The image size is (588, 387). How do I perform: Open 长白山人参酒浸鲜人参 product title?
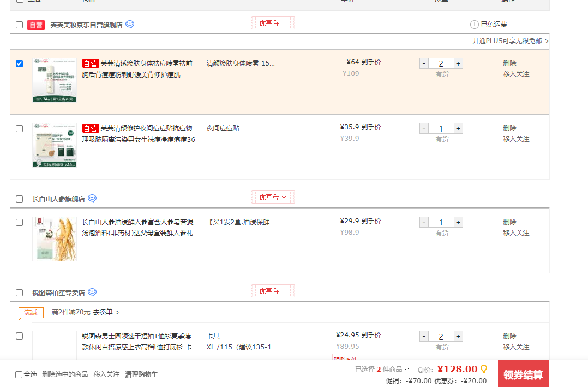137,228
